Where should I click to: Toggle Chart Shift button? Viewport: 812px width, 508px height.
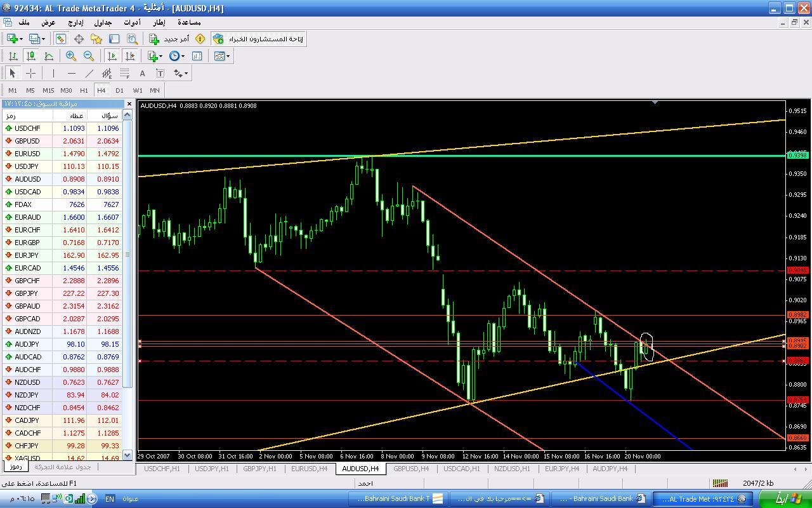tap(129, 56)
